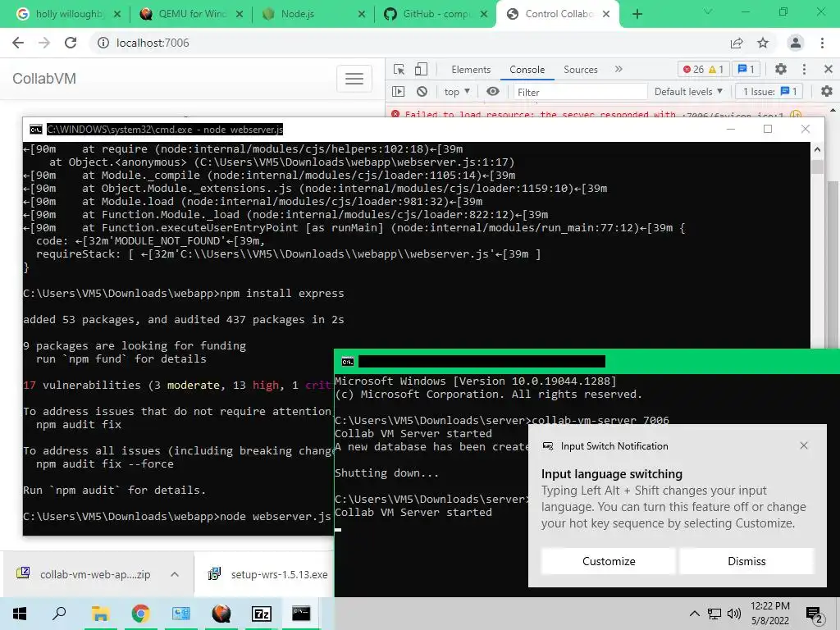The image size is (840, 630).
Task: Open the CollabVM hamburger menu
Action: (x=354, y=79)
